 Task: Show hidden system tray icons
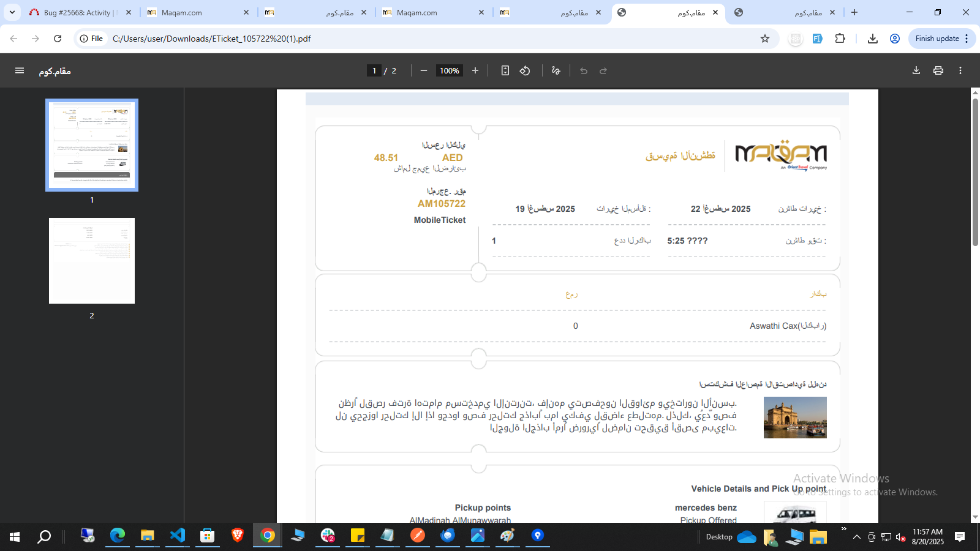856,537
